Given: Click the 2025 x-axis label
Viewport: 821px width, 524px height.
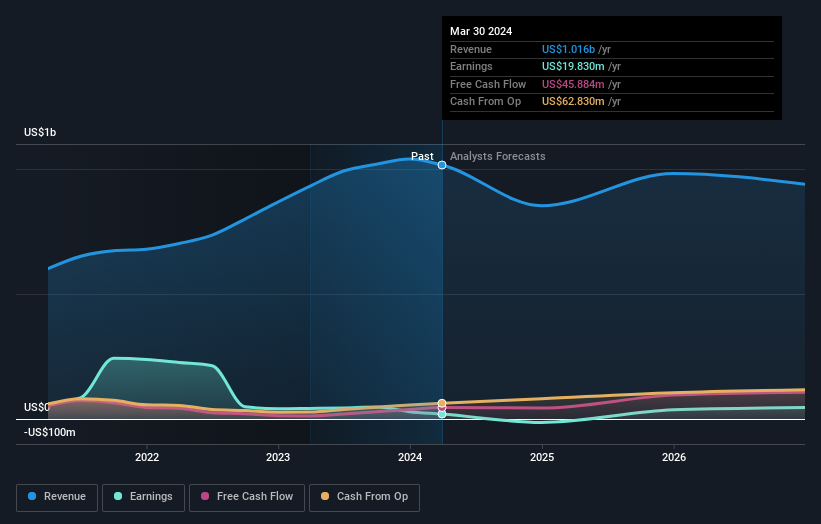Looking at the screenshot, I should 542,457.
